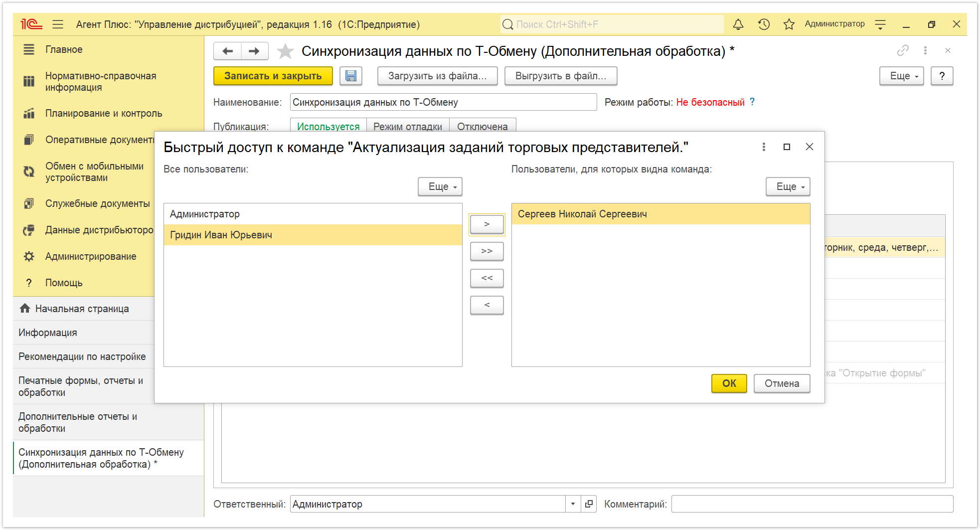Viewport: 980px width, 530px height.
Task: Close the quick access dialog
Action: (810, 147)
